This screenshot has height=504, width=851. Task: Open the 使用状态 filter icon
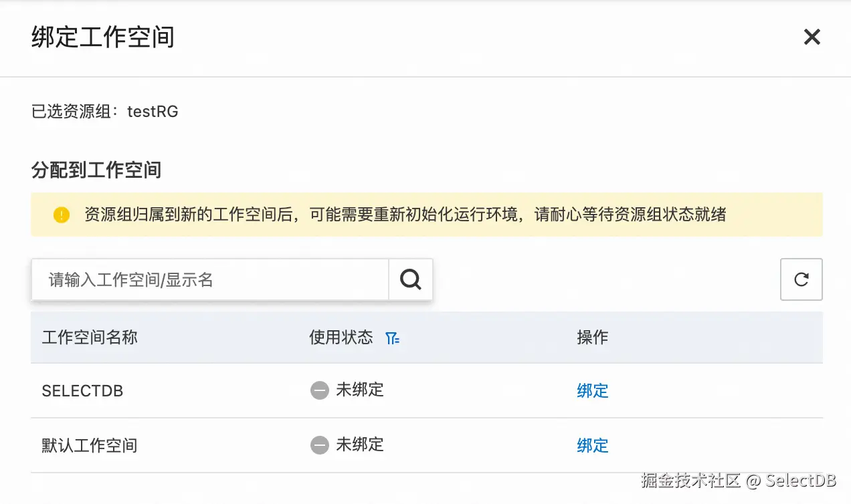click(393, 338)
